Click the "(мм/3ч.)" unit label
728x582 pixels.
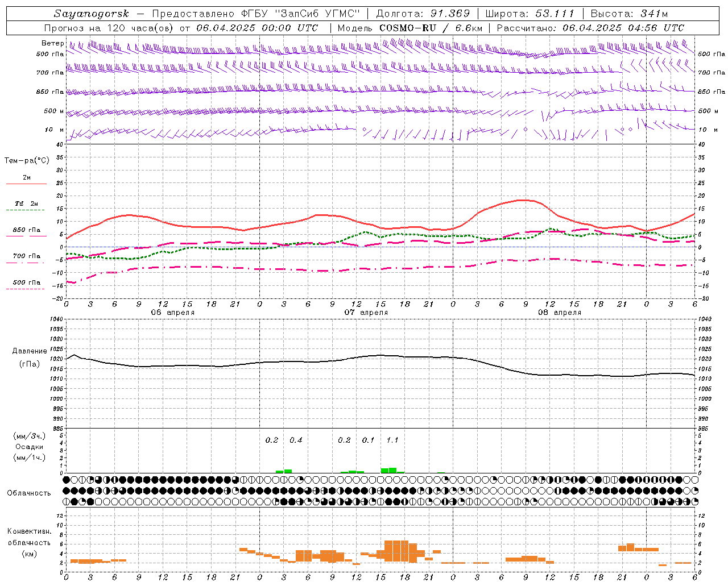point(30,436)
